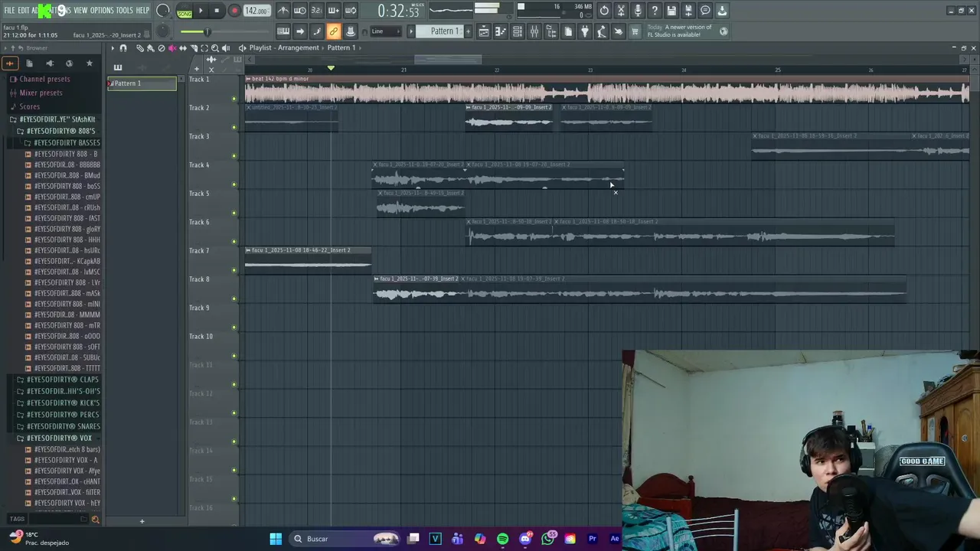The image size is (980, 551).
Task: Toggle the red Record button
Action: [234, 11]
